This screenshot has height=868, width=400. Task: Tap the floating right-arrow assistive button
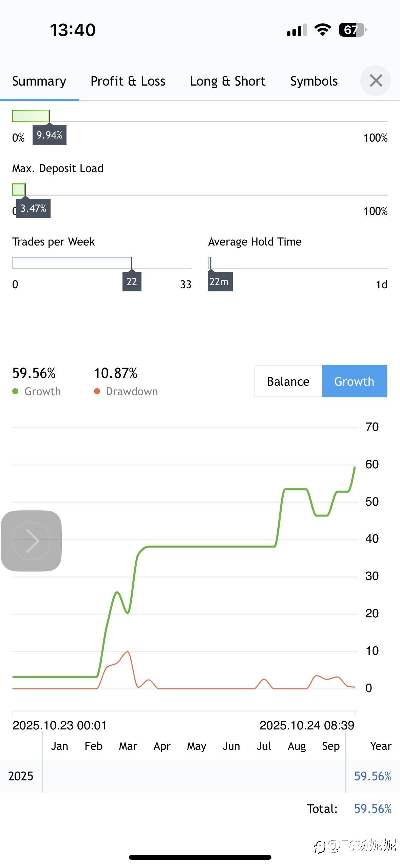coord(31,541)
